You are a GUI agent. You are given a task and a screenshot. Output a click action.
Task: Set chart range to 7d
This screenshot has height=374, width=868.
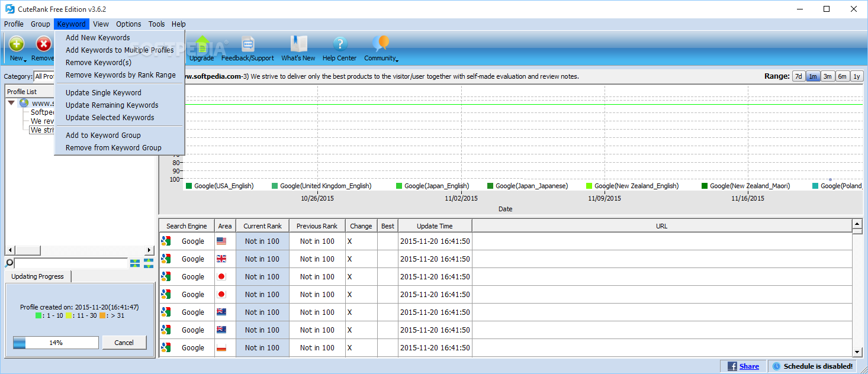click(798, 76)
